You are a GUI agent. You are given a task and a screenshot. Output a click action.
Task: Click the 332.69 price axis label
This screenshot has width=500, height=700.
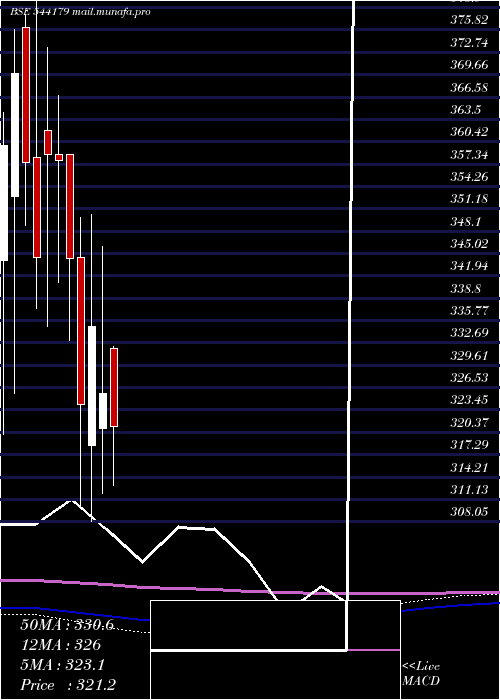(469, 333)
